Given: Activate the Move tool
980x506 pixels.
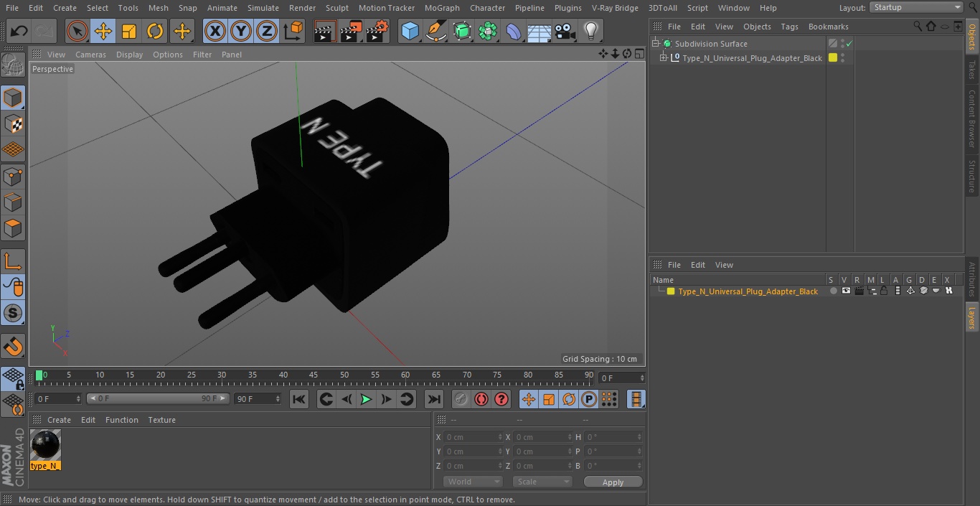Looking at the screenshot, I should [103, 31].
